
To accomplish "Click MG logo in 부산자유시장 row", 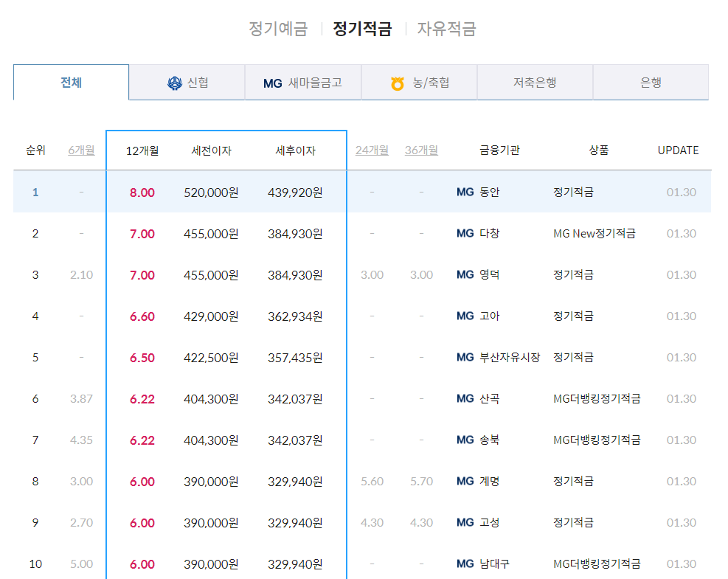I will tap(465, 357).
